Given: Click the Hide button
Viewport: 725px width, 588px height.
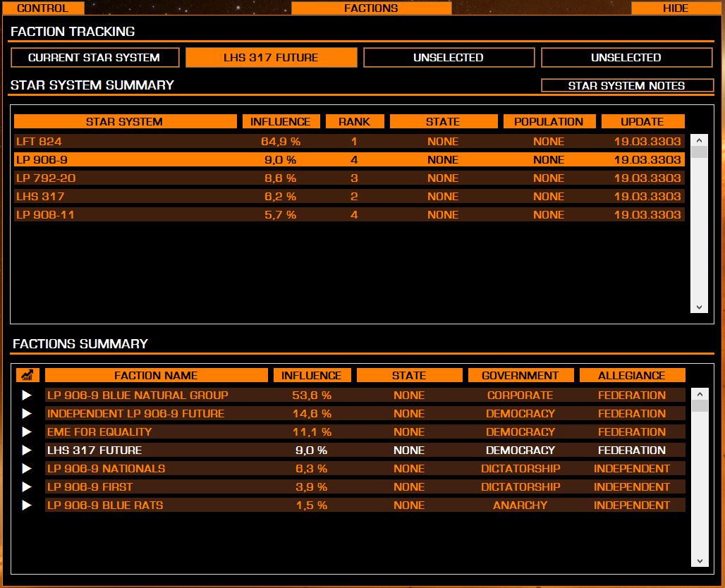Looking at the screenshot, I should (675, 8).
